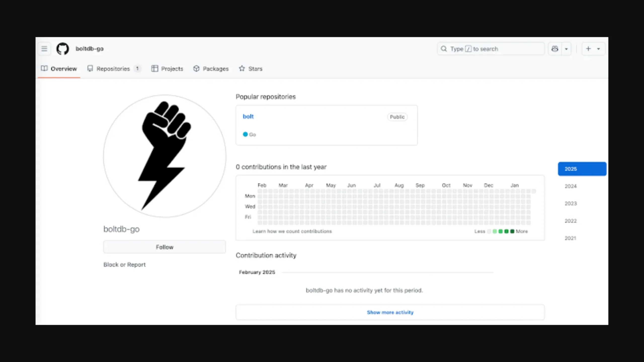Click the Jan month label in graph
Image resolution: width=644 pixels, height=362 pixels.
pos(515,185)
